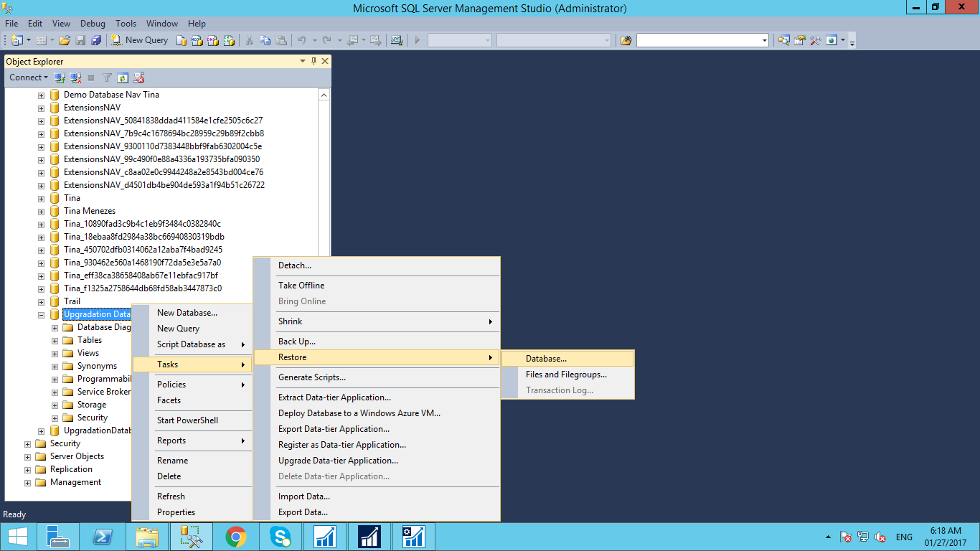980x551 pixels.
Task: Click Disconnect icon in Object Explorer
Action: click(75, 77)
